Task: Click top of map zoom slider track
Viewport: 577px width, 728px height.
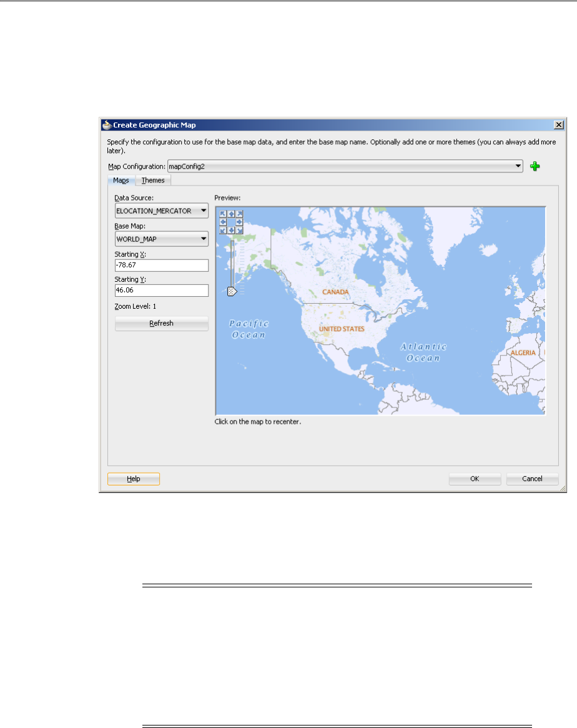Action: click(x=232, y=242)
